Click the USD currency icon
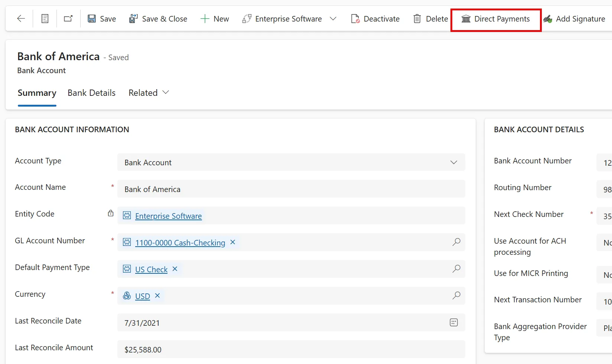Image resolution: width=612 pixels, height=364 pixels. click(x=127, y=296)
